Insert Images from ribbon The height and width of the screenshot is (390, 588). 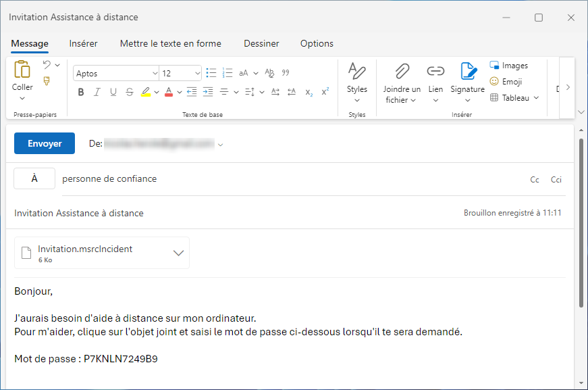509,66
